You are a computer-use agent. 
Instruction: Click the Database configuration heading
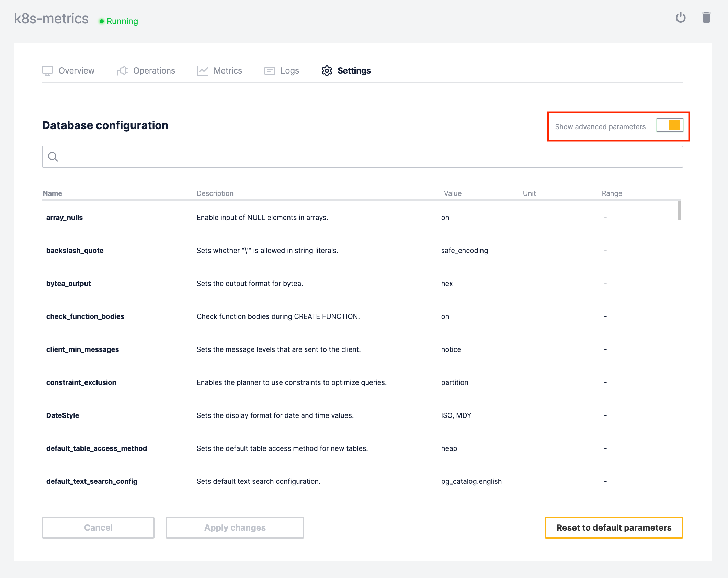tap(105, 125)
